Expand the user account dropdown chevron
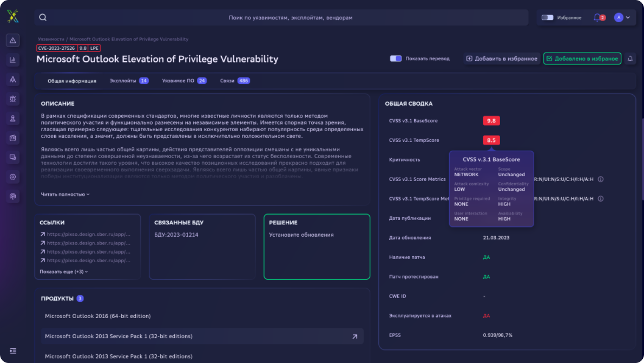Screen dimensions: 644x363 click(x=628, y=18)
